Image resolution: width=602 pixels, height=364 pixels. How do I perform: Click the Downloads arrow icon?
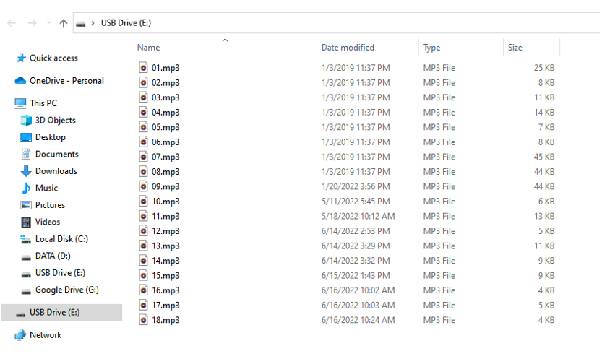(x=26, y=171)
